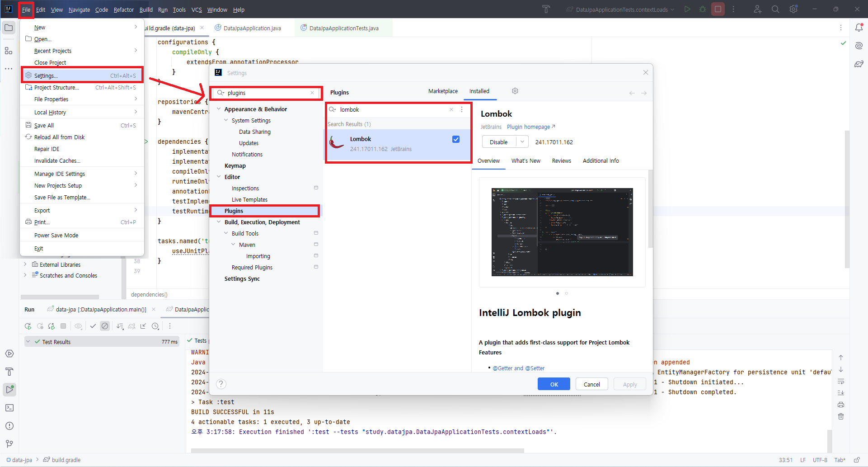Screen dimensions: 868x467
Task: Open plugin search options three-dot menu
Action: pos(462,109)
